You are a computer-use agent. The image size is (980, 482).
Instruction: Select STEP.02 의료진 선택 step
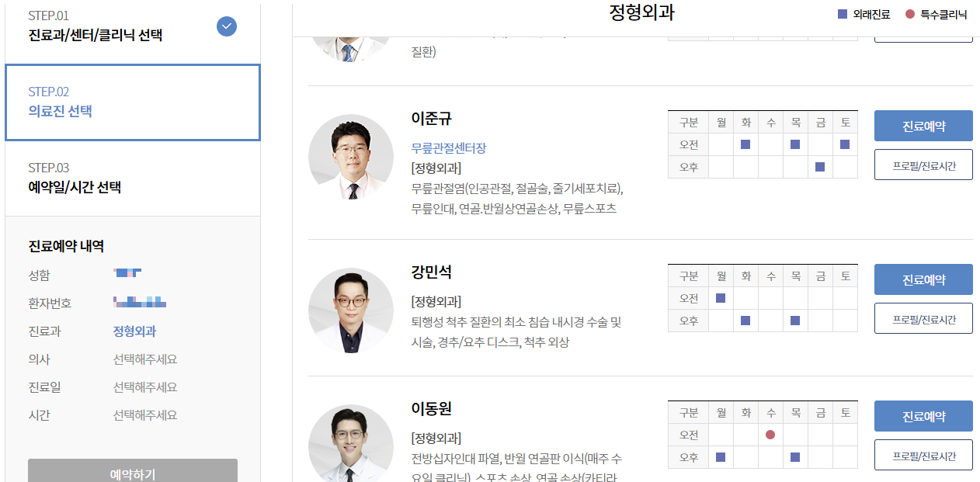pyautogui.click(x=133, y=102)
